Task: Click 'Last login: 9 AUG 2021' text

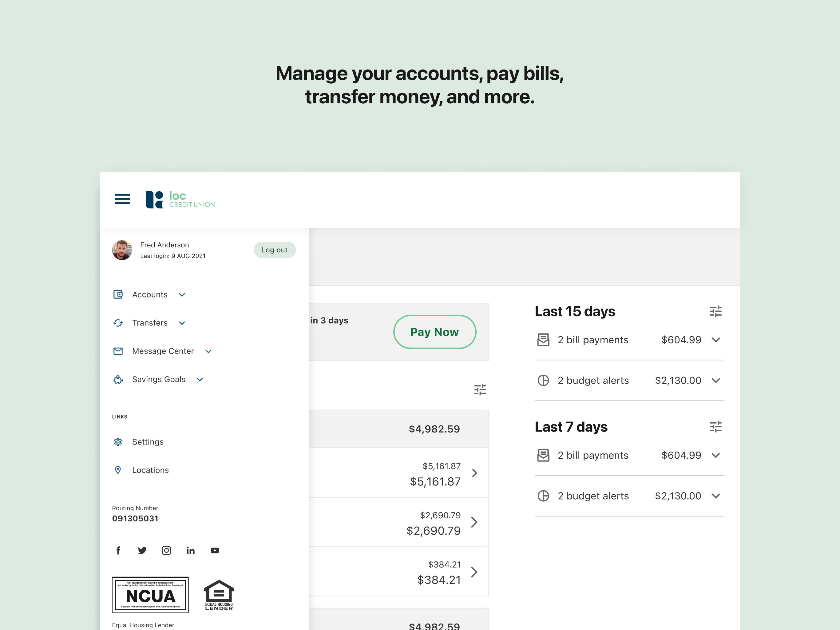Action: click(x=173, y=256)
